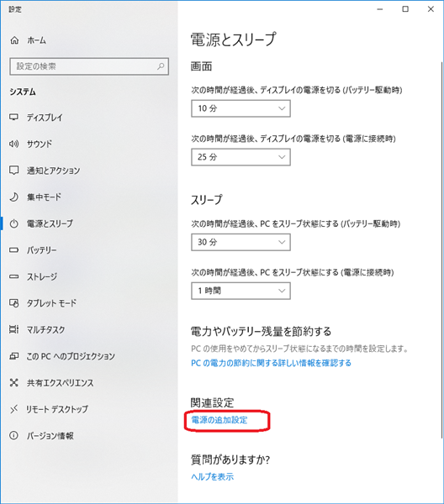Click in the 設定の検索 search field
Image resolution: width=444 pixels, height=504 pixels.
(x=89, y=66)
